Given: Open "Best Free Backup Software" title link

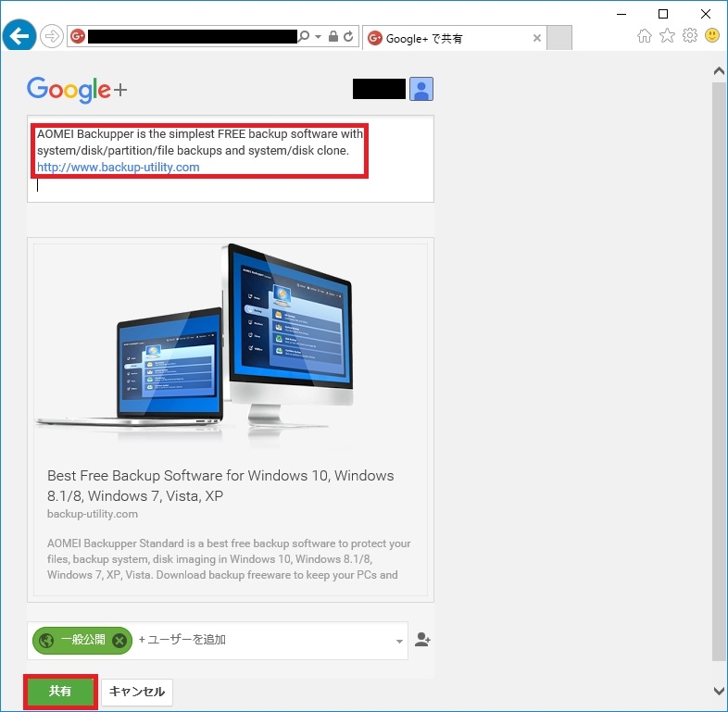Looking at the screenshot, I should tap(220, 485).
